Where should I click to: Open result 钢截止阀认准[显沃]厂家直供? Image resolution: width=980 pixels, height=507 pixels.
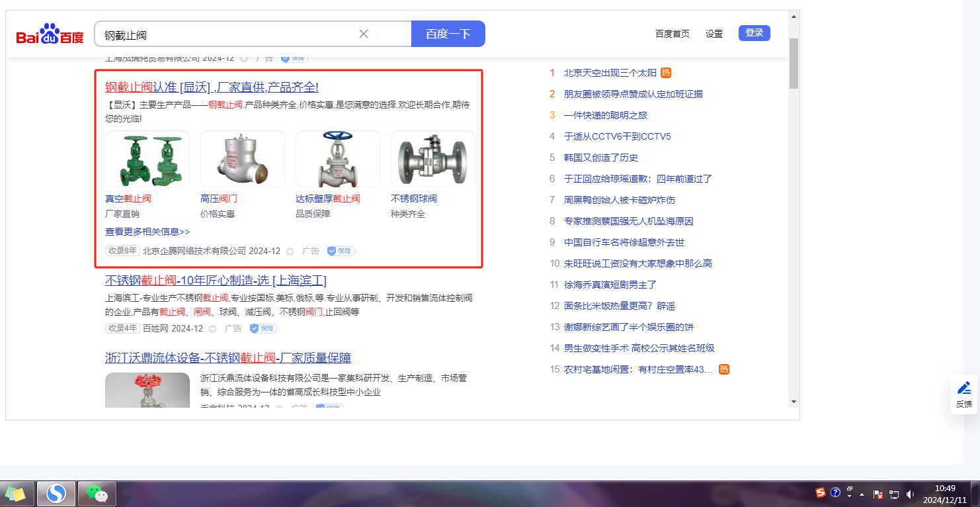[212, 87]
